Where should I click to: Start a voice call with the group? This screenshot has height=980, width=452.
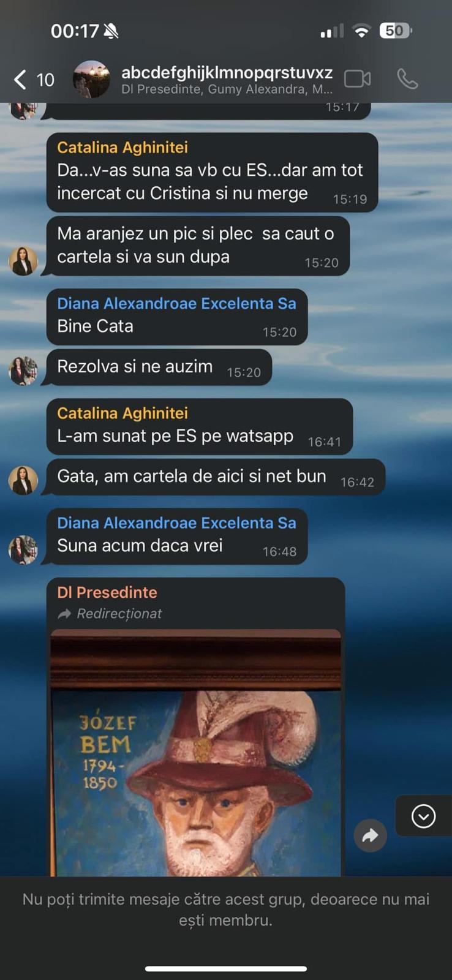point(407,79)
